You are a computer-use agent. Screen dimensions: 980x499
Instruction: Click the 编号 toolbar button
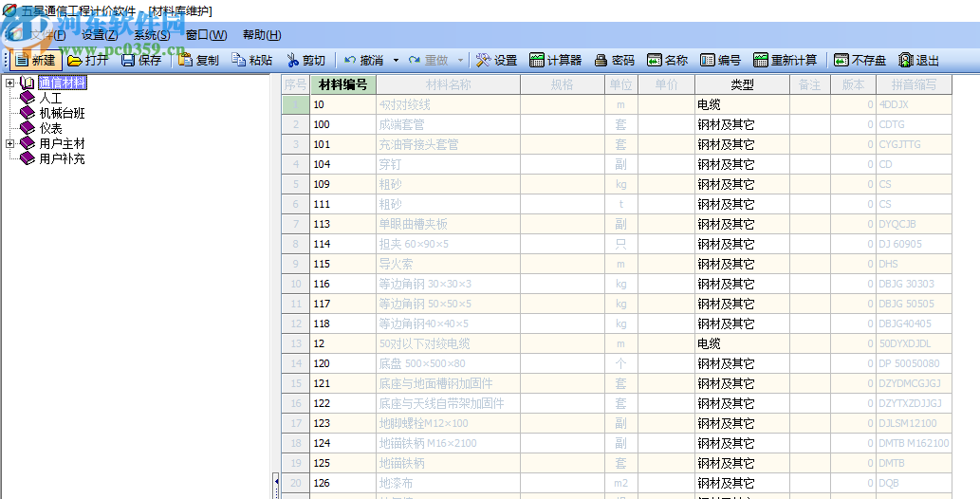[x=721, y=60]
